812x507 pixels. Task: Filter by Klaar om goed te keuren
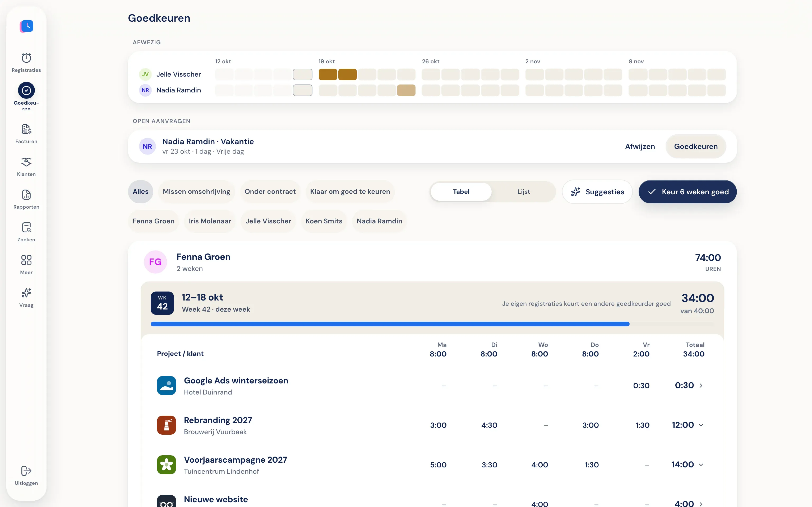[x=350, y=192]
